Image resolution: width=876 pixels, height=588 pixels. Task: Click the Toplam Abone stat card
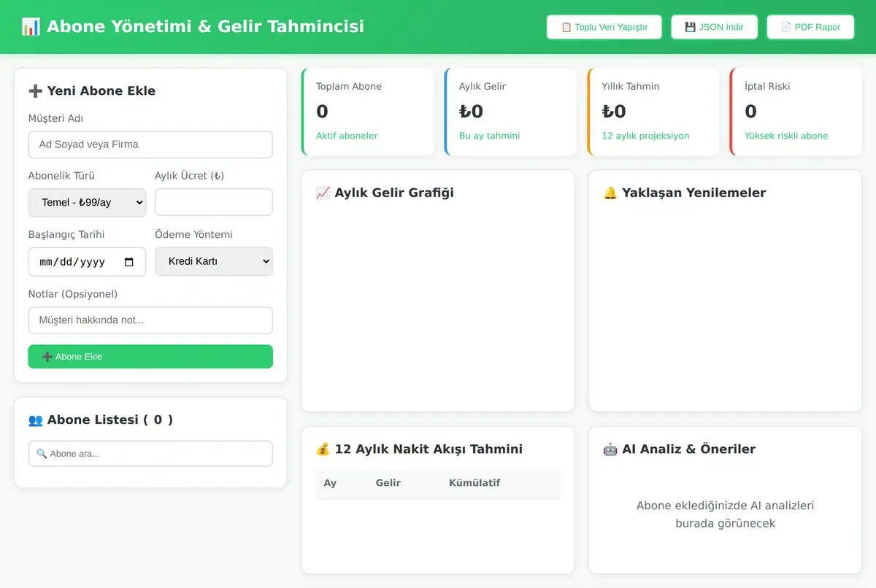[x=367, y=112]
